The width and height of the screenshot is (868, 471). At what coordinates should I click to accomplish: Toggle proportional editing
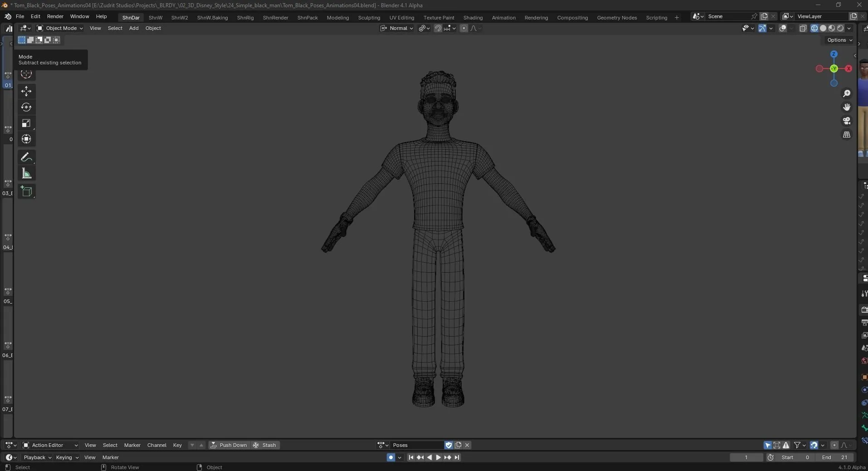[x=463, y=28]
